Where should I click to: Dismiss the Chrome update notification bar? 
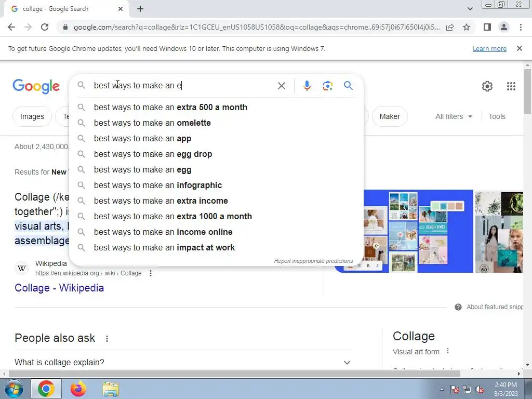coord(519,48)
